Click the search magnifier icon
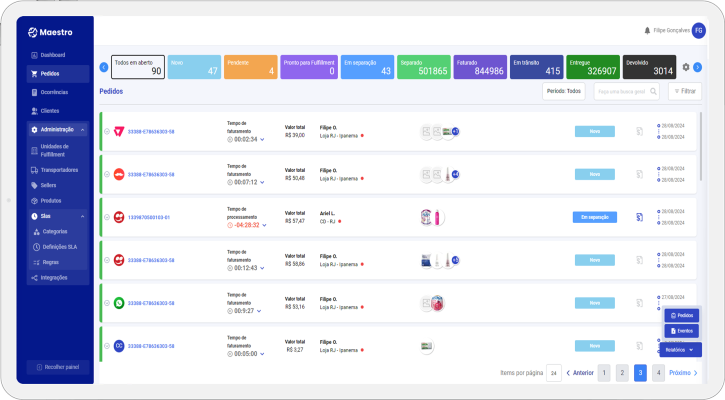The width and height of the screenshot is (725, 400). point(654,91)
